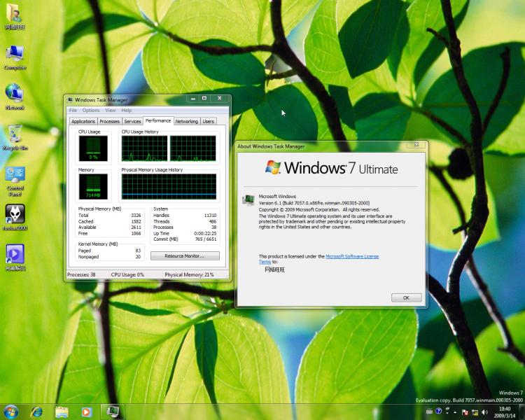Open the purple media player desktop shortcut
525x420 pixels.
point(15,257)
